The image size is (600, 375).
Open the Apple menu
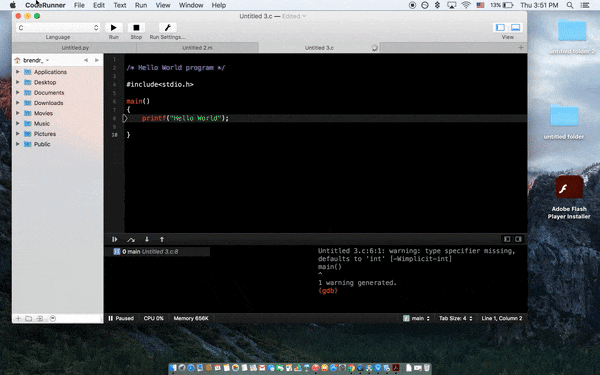pyautogui.click(x=13, y=5)
